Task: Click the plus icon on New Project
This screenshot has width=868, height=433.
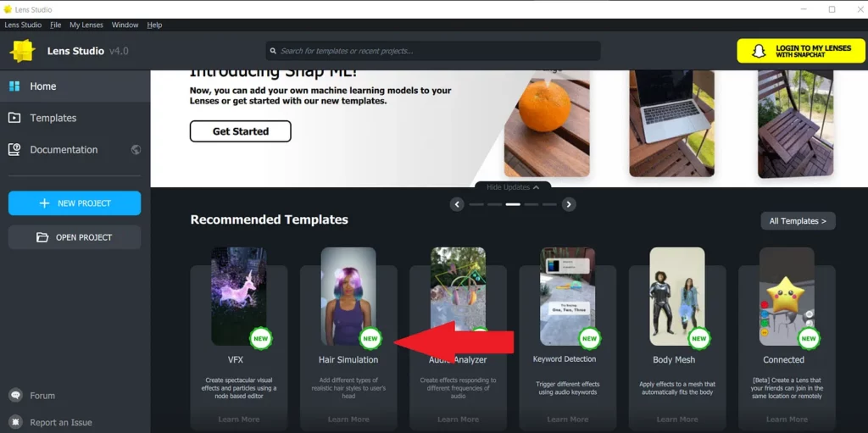Action: (x=45, y=203)
